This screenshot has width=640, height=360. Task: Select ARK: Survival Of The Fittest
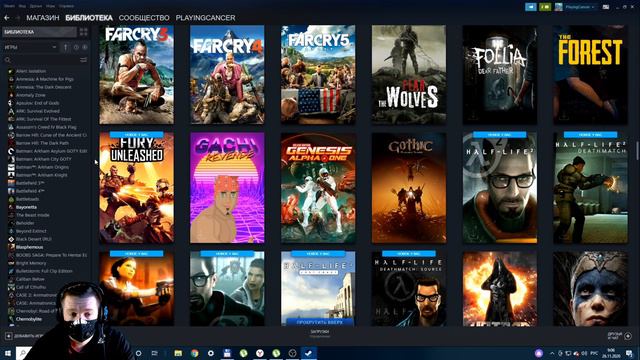click(43, 119)
